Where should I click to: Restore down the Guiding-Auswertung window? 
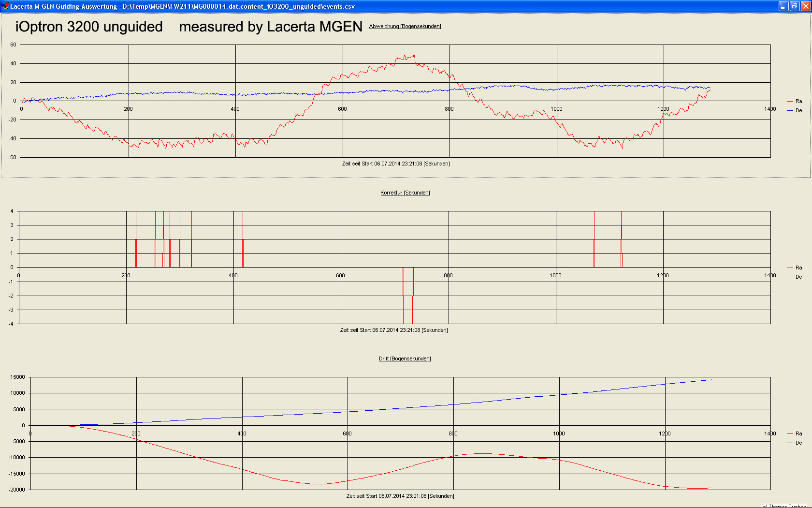pyautogui.click(x=795, y=6)
